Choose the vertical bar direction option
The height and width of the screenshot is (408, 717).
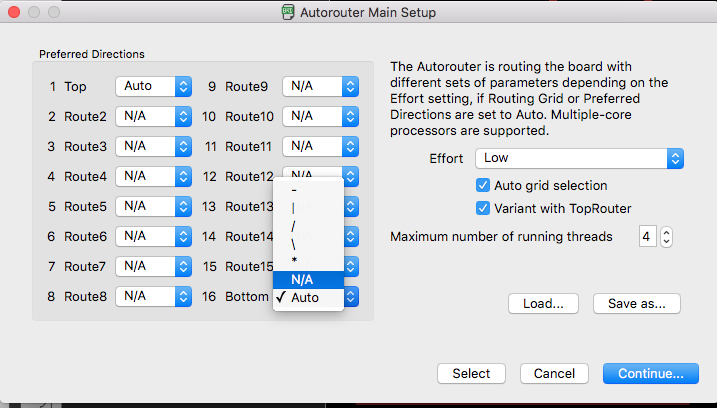(x=308, y=208)
